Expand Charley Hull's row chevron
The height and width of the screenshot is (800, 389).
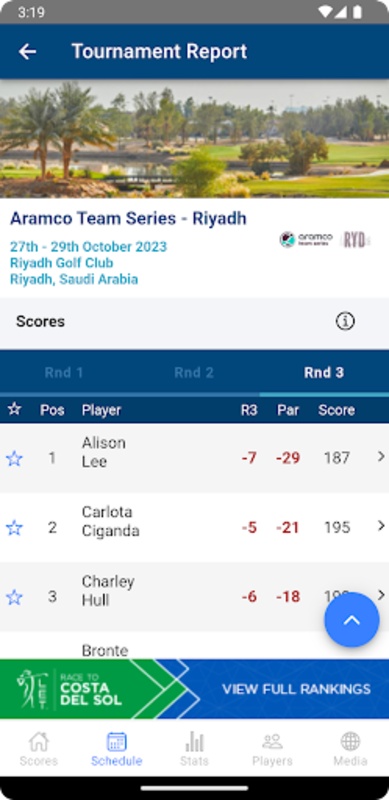tap(381, 595)
